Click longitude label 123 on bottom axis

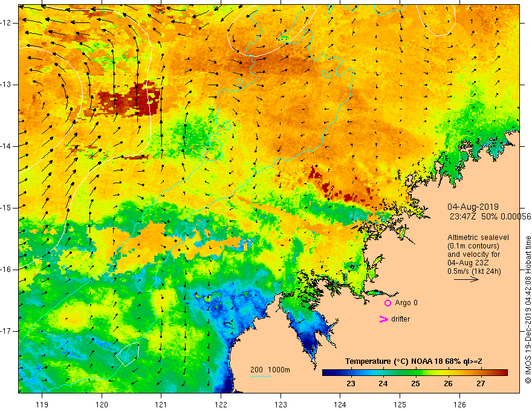point(281,404)
